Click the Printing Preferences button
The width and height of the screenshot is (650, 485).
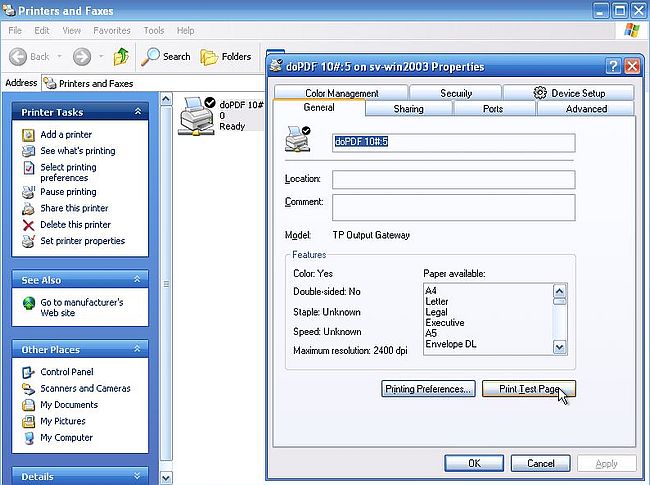pos(428,389)
